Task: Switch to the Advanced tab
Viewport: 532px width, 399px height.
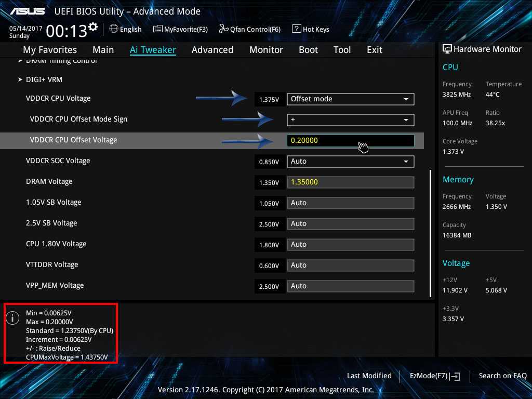Action: click(212, 50)
